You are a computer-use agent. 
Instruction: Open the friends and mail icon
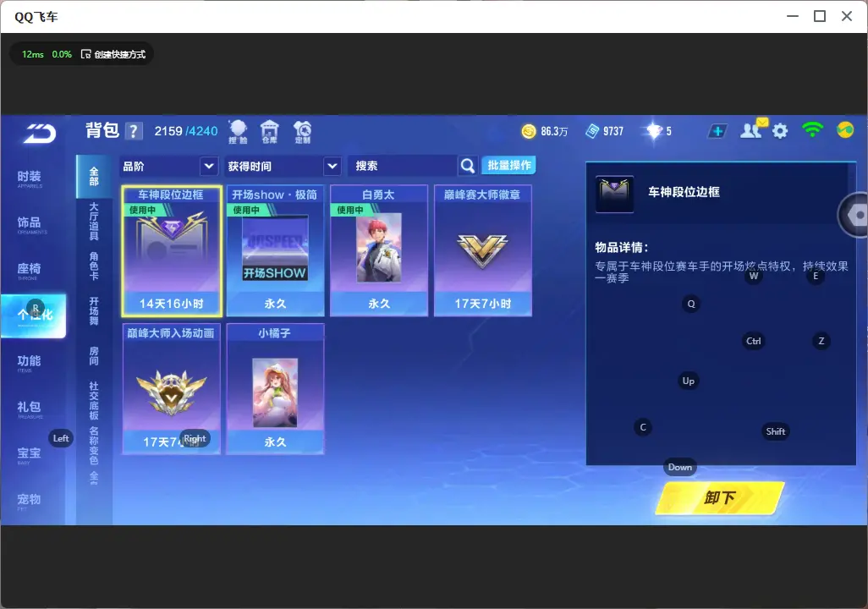click(753, 130)
